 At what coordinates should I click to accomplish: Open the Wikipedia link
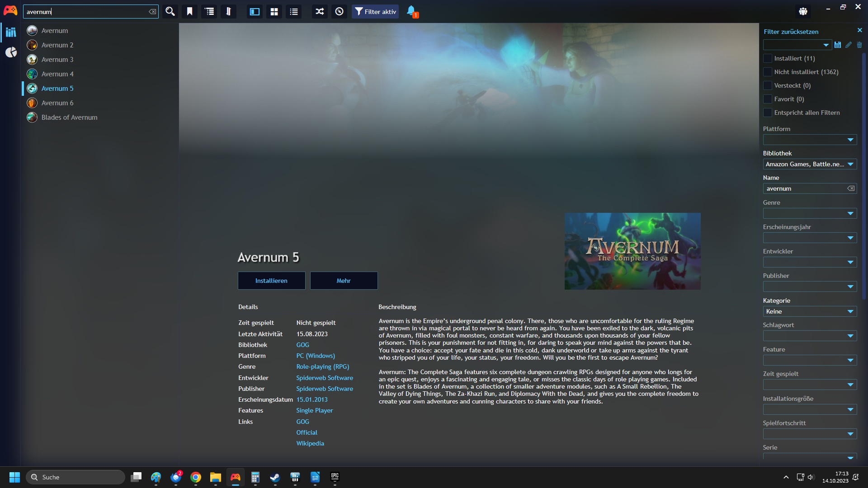point(310,443)
